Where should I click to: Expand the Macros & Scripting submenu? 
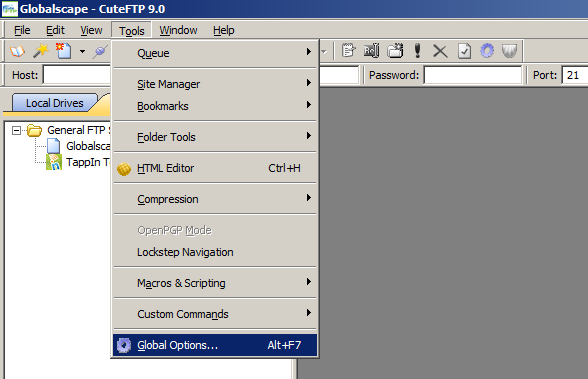pos(215,283)
